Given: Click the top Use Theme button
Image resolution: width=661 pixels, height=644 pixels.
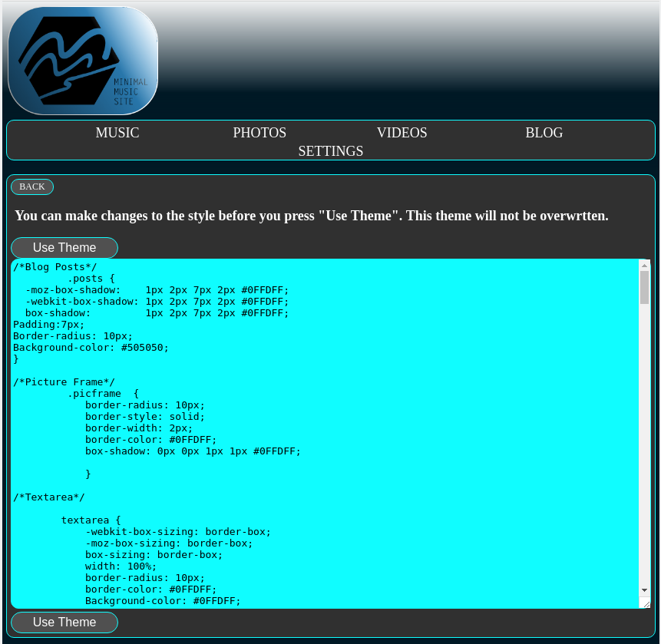Looking at the screenshot, I should pos(64,247).
